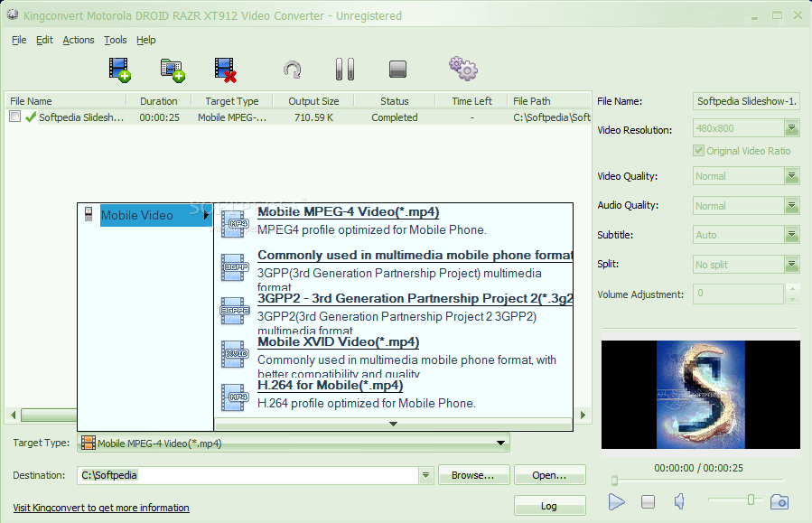The height and width of the screenshot is (523, 812).
Task: Open the Help menu
Action: coord(146,40)
